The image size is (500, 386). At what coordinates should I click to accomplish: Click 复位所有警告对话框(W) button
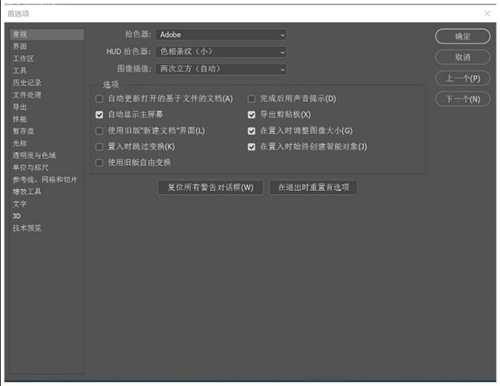[211, 188]
